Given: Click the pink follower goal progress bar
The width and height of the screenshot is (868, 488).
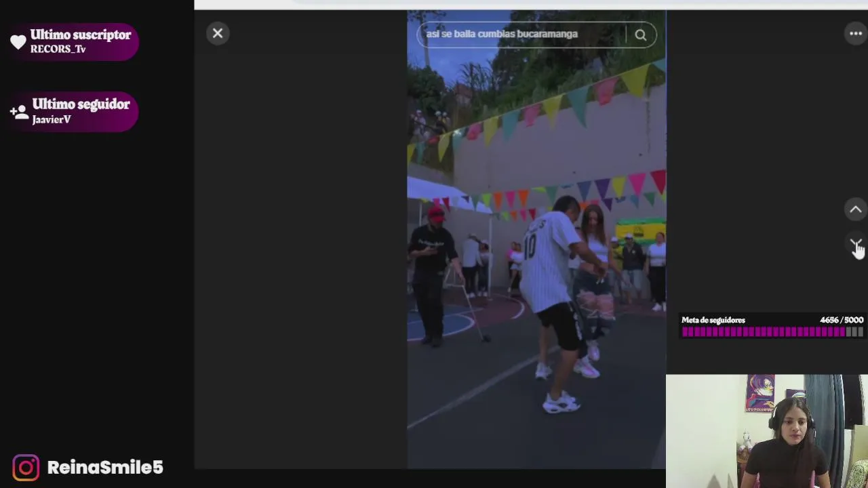Looking at the screenshot, I should pos(772,332).
